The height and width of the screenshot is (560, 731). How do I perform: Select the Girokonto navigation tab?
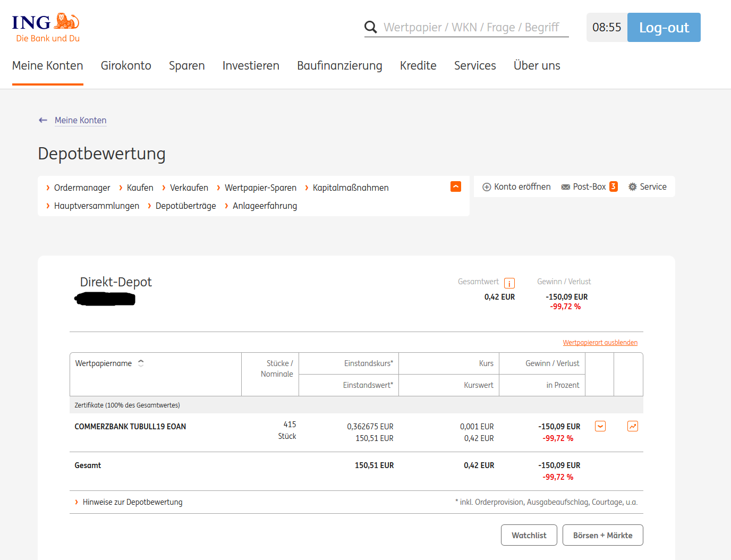point(126,66)
